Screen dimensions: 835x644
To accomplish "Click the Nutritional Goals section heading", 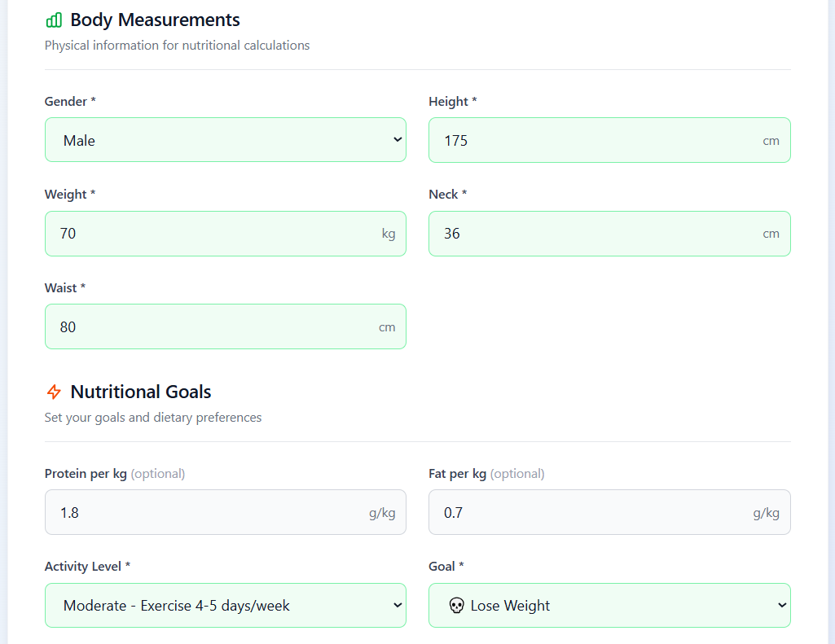I will 141,392.
